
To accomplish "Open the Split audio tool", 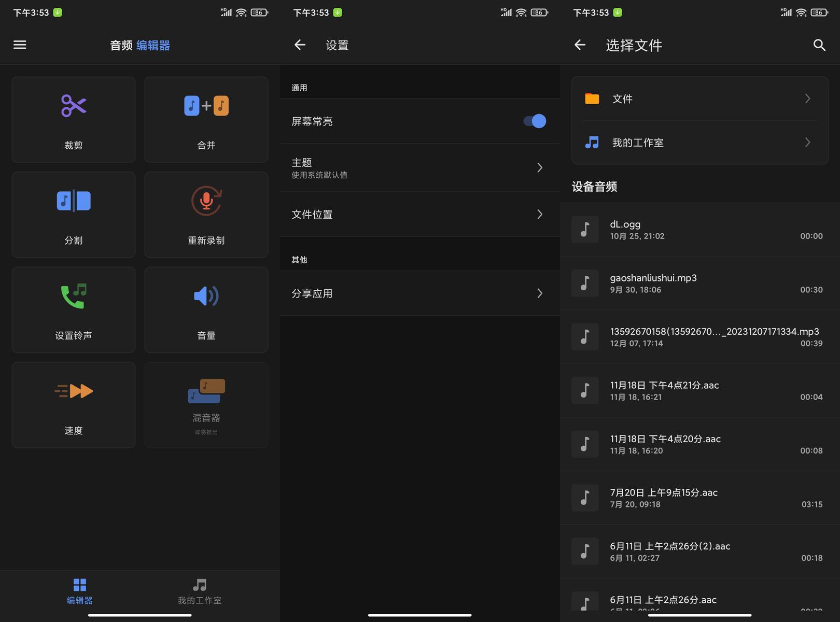I will point(74,201).
